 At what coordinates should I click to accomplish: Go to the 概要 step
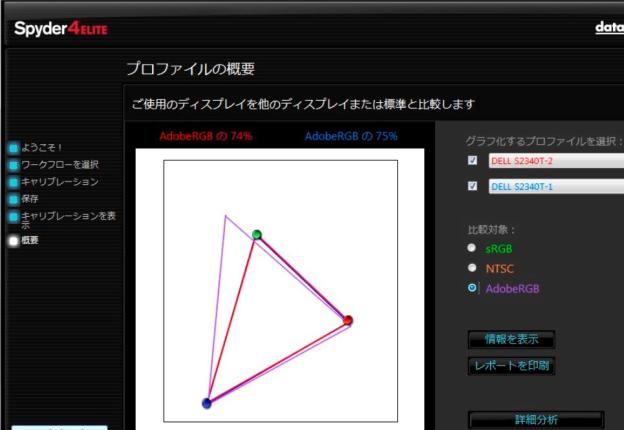tap(30, 240)
